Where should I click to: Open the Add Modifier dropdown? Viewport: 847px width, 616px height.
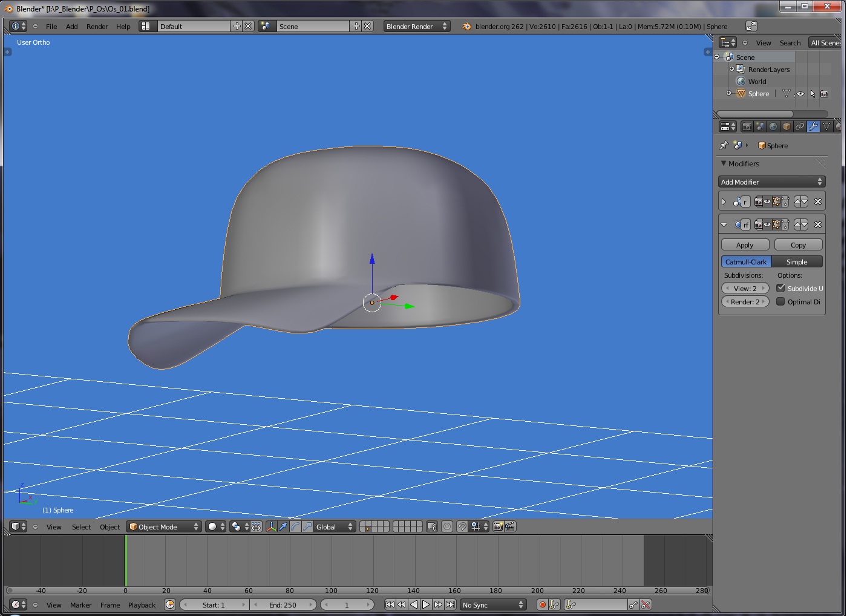(771, 182)
